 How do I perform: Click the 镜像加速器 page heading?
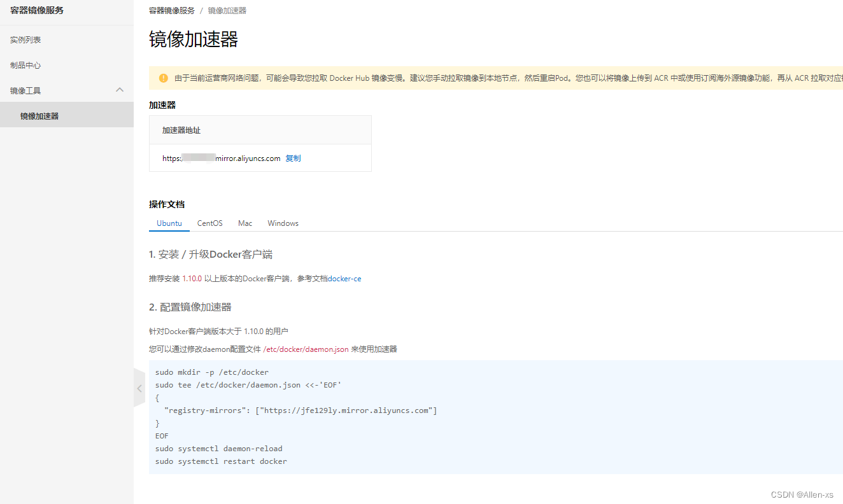[194, 39]
